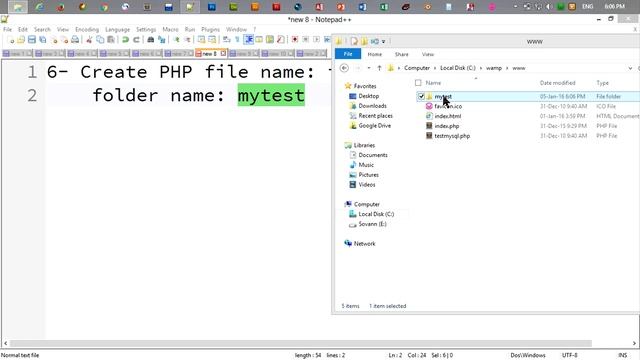The image size is (640, 360).
Task: Click Internet Explorer icon in taskbar
Action: [x=39, y=7]
